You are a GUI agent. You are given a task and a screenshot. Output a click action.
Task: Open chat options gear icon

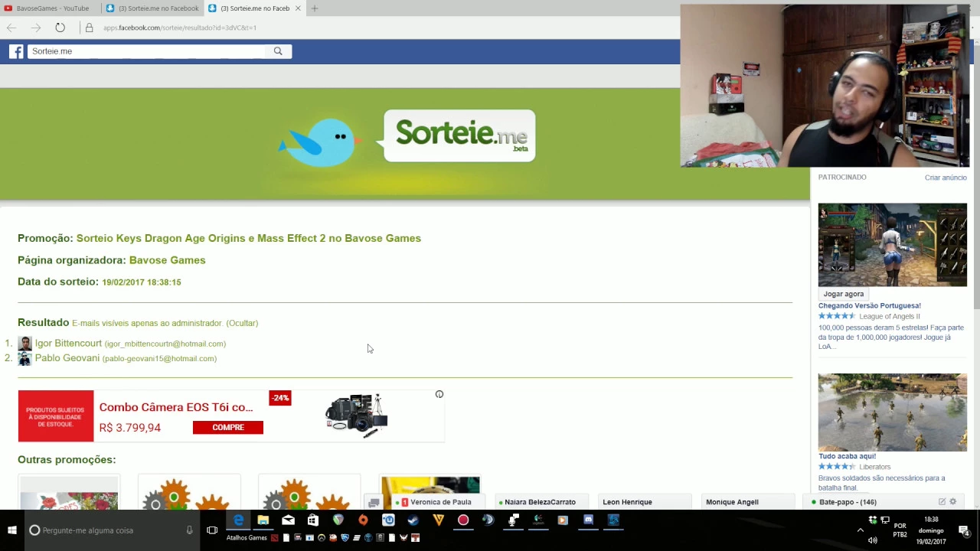coord(953,502)
